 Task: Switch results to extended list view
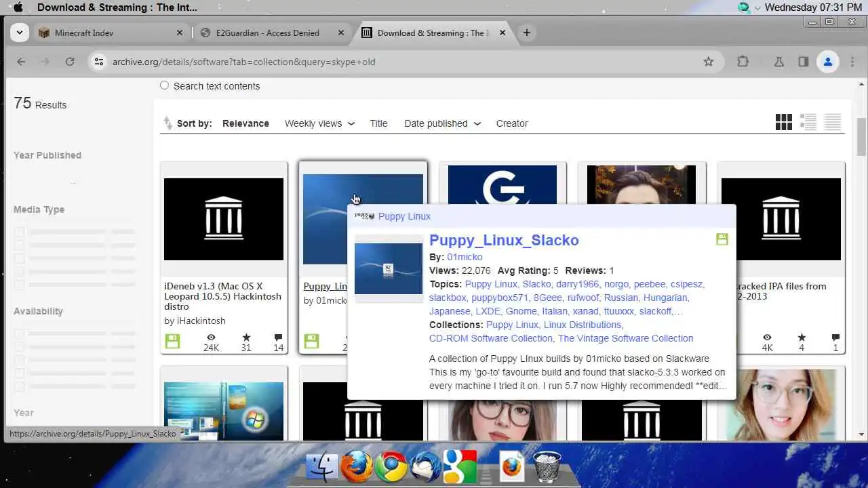click(808, 122)
